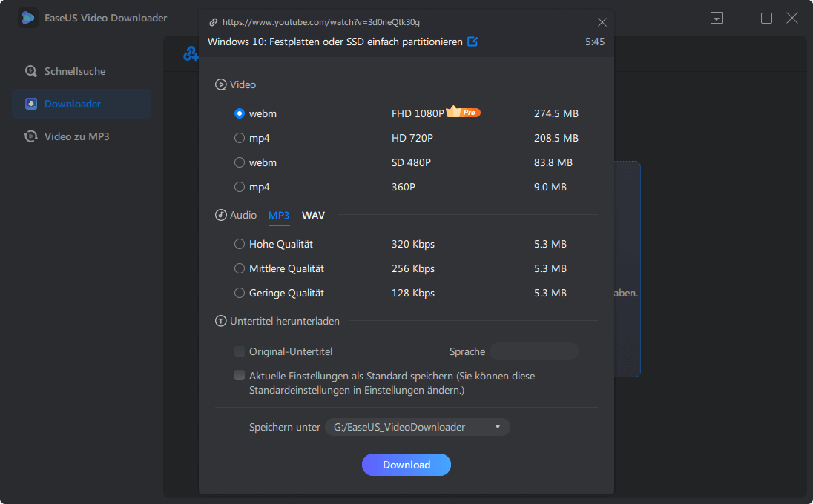Click the 274.5 MB file size
Screen dimensions: 813x504
point(556,113)
